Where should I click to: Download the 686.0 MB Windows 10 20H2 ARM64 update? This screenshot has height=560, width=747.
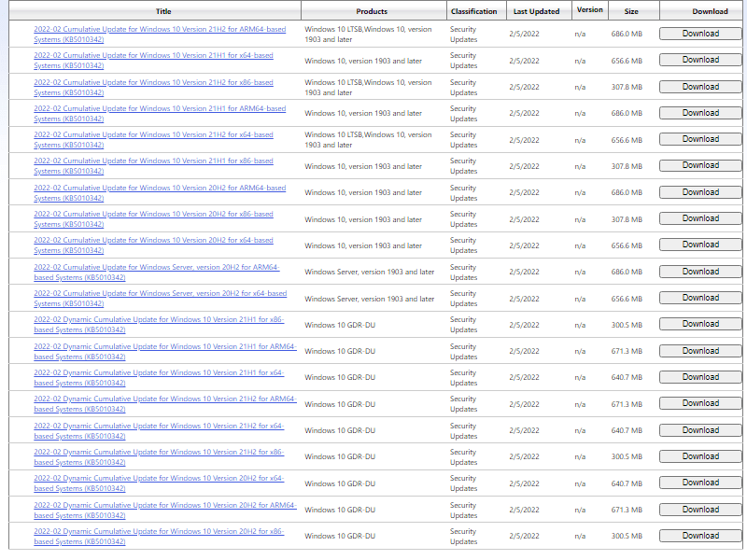(x=700, y=192)
